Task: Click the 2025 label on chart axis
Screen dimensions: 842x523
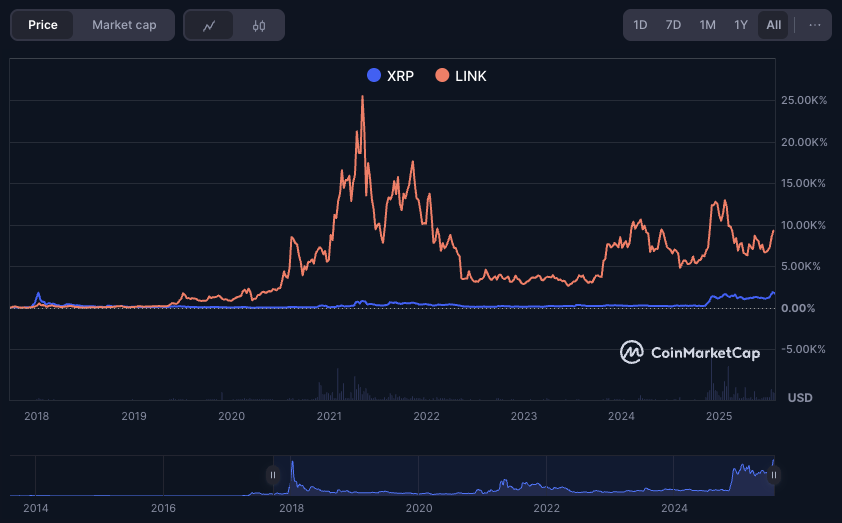Action: [718, 416]
